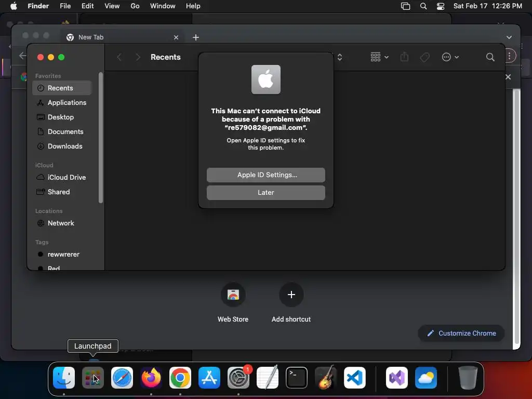
Task: Open App Store from the Dock
Action: 209,378
